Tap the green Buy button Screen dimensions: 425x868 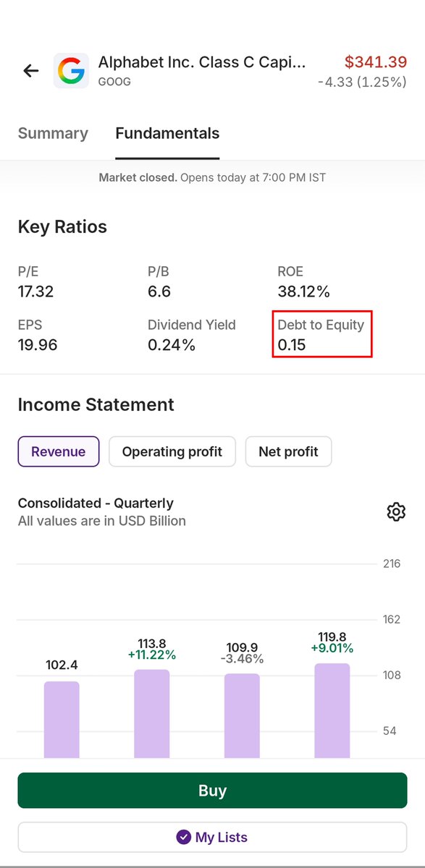click(212, 791)
